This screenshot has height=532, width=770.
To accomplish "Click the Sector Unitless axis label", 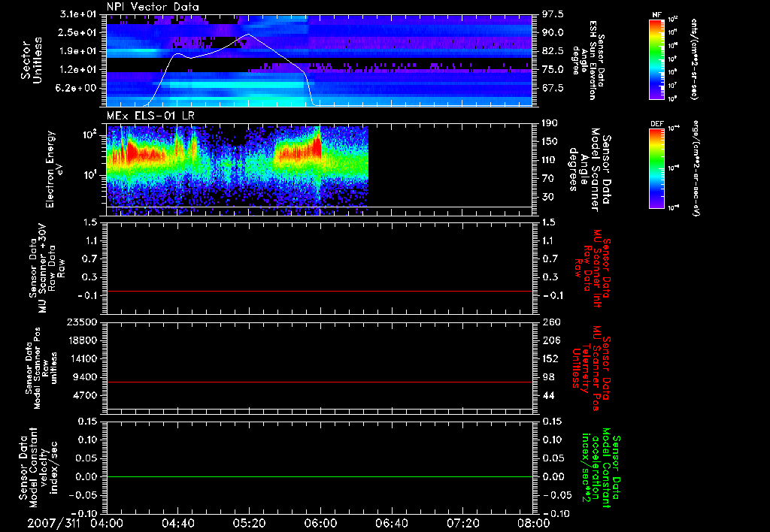I will click(x=32, y=60).
